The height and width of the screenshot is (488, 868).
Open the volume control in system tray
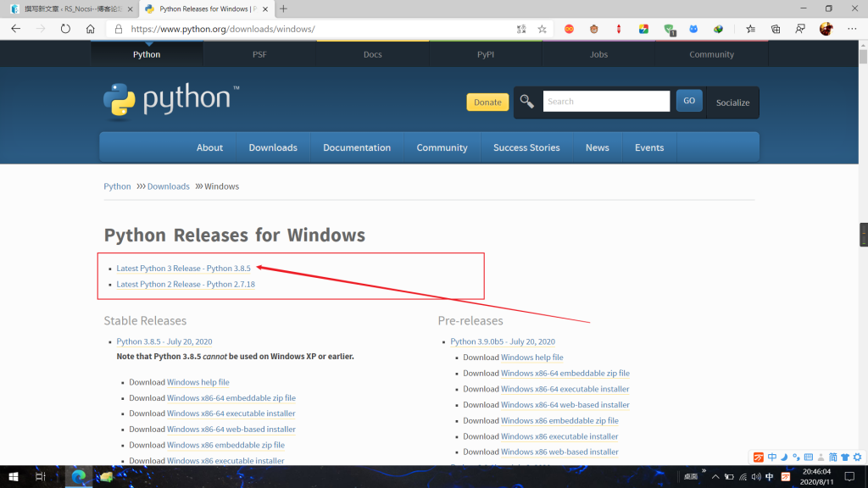tap(756, 476)
